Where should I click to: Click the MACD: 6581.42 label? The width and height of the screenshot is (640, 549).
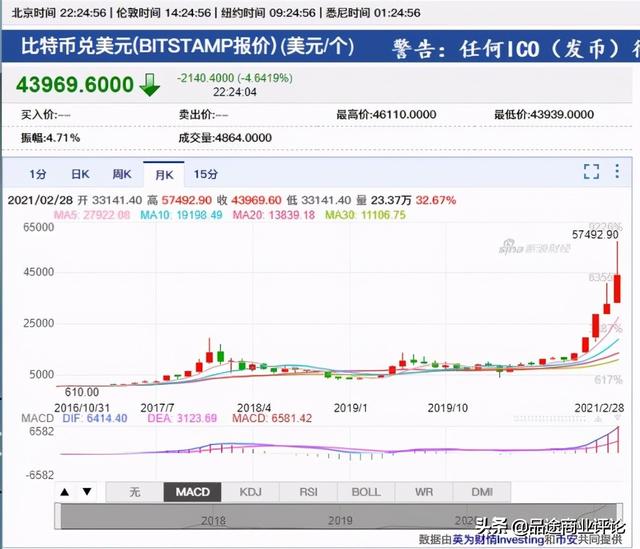click(272, 418)
